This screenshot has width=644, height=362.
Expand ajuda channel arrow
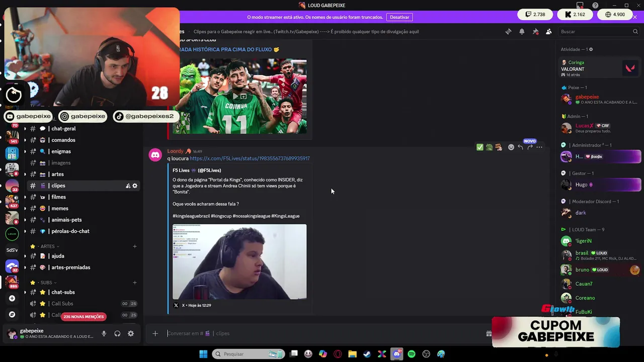tap(25, 256)
